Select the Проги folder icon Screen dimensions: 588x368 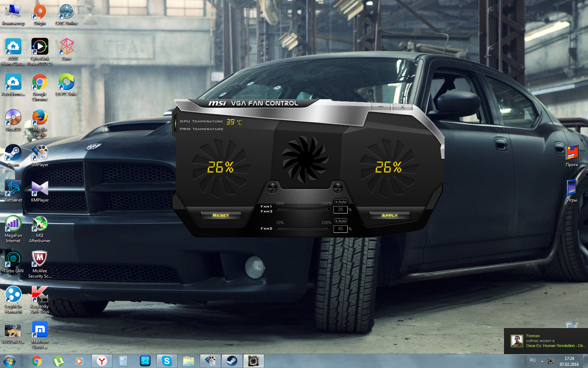pos(572,156)
